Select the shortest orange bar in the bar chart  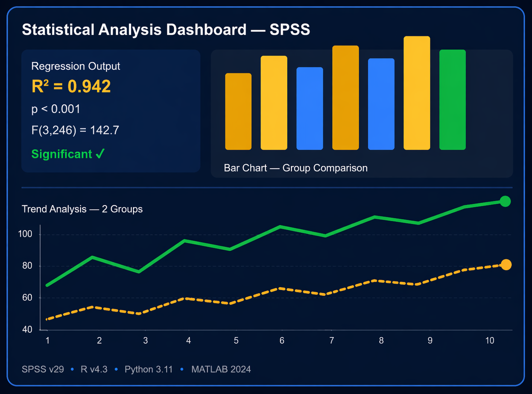[x=238, y=111]
